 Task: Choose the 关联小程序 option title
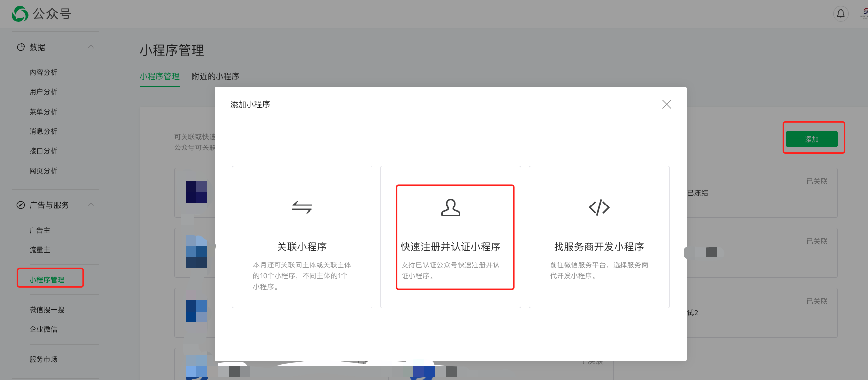(302, 247)
